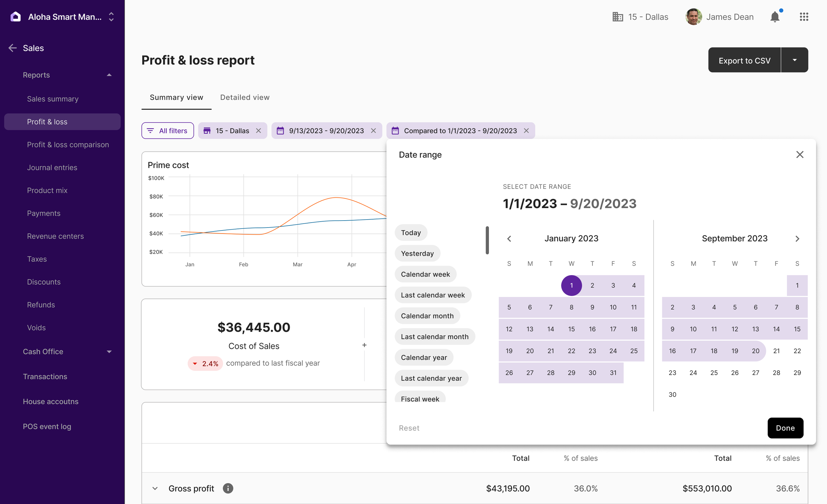Viewport: 827px width, 504px height.
Task: Select the Calendar year preset chip
Action: [x=423, y=357]
